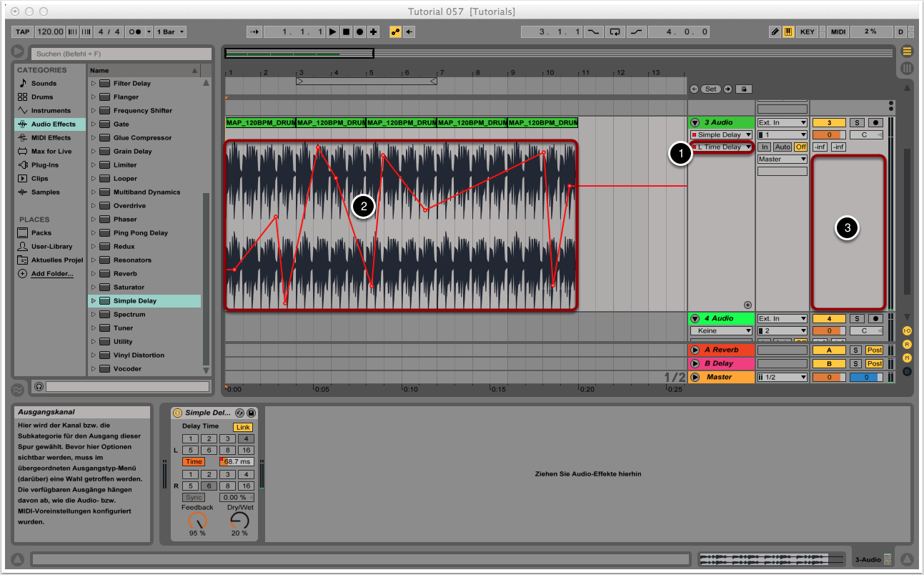Viewport: 924px width, 575px height.
Task: Click the Simple Delay save preset icon
Action: pos(252,413)
